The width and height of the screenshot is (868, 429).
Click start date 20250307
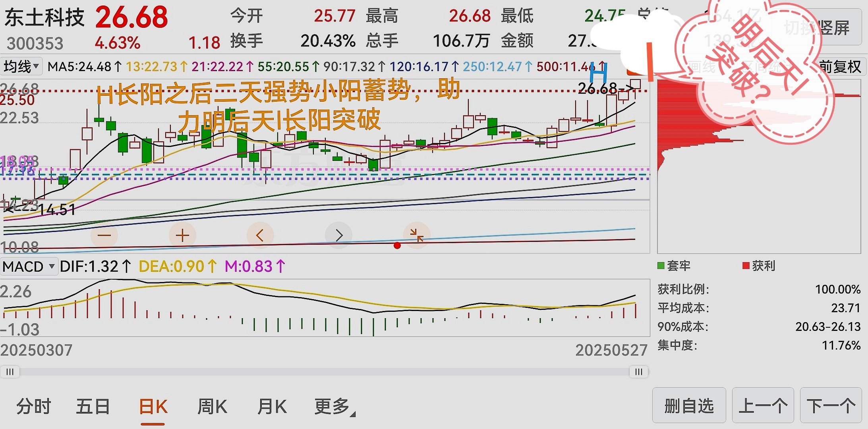click(x=37, y=350)
